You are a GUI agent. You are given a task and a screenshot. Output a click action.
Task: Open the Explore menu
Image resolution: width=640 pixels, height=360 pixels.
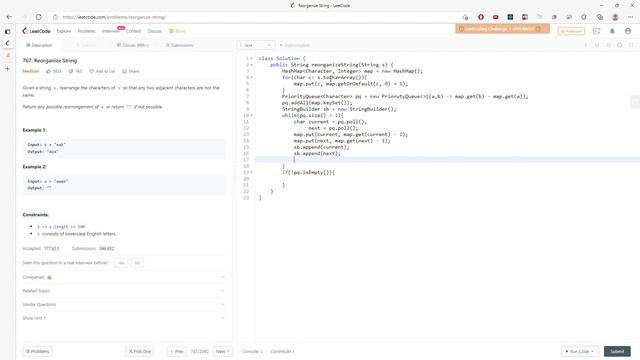[64, 31]
